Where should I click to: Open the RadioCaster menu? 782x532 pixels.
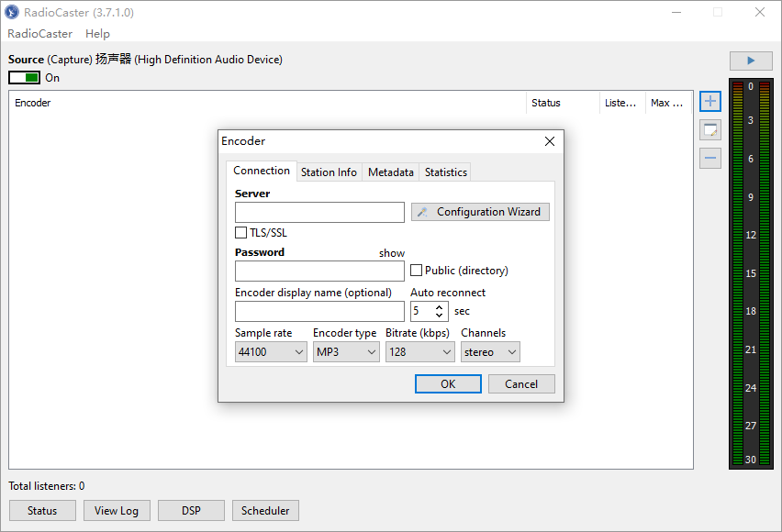39,33
